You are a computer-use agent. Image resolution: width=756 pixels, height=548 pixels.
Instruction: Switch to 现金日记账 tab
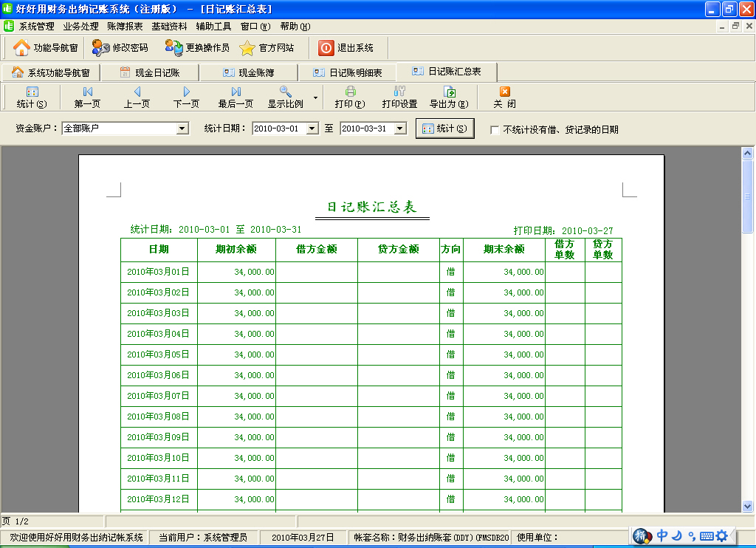(150, 72)
